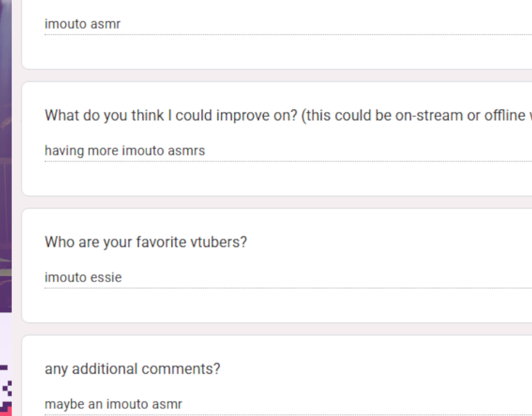
Task: Click the pink and purple pixel-art graphic
Action: (x=6, y=391)
